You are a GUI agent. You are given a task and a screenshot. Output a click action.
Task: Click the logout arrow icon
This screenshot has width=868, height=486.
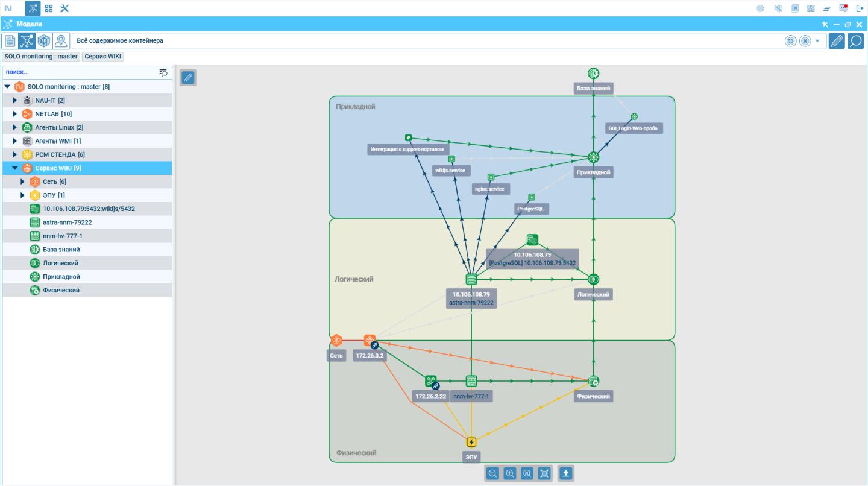(x=860, y=8)
